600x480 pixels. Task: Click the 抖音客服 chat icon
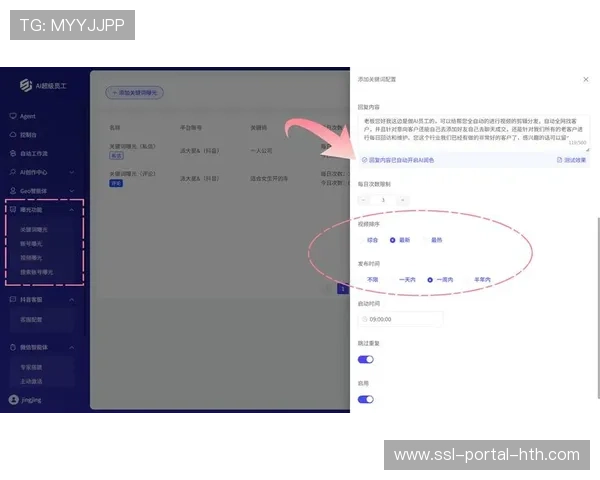pos(13,299)
